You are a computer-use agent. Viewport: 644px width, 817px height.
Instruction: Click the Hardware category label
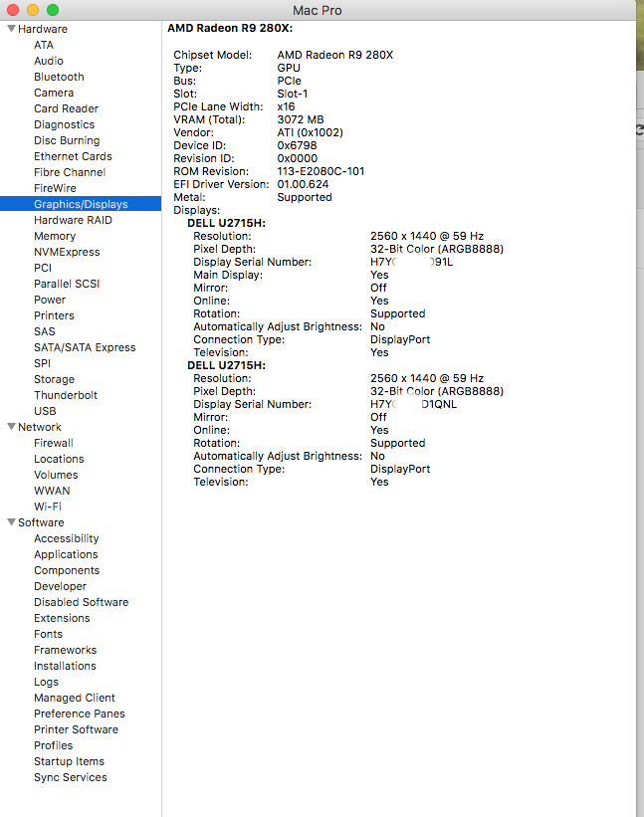point(43,29)
